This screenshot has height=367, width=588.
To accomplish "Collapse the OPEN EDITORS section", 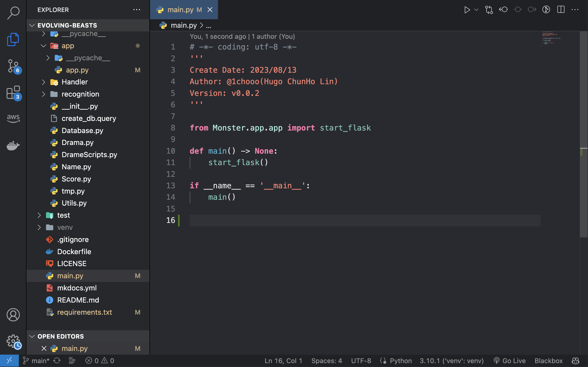I will click(x=32, y=336).
